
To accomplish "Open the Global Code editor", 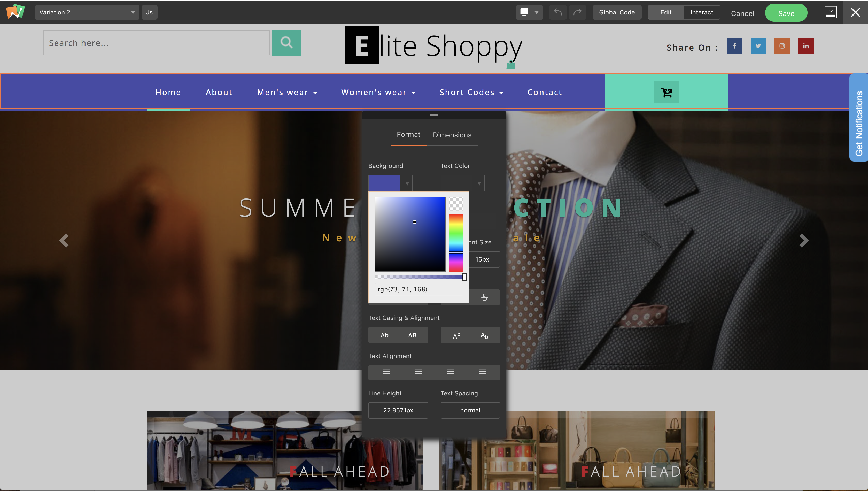I will 617,12.
